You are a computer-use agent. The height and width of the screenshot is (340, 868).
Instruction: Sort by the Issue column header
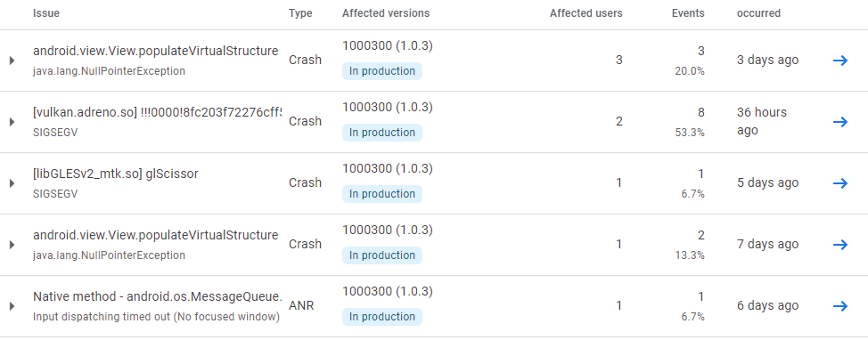tap(46, 13)
